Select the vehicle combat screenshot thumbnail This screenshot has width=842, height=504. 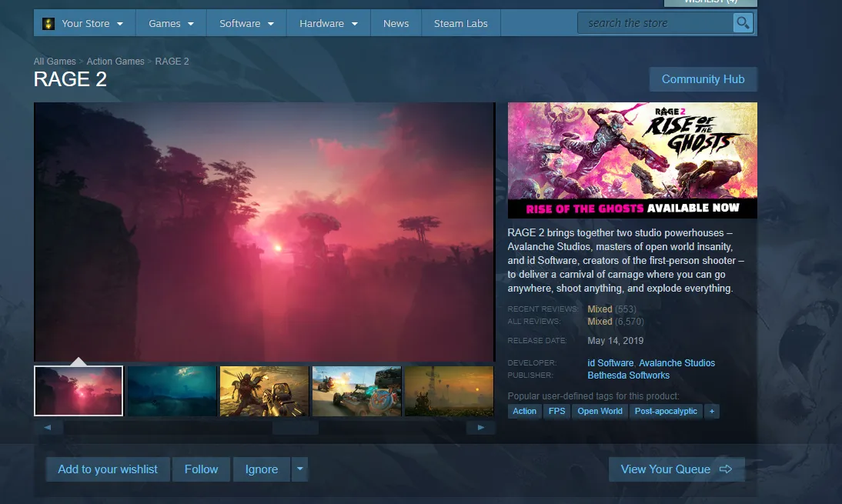pos(356,391)
